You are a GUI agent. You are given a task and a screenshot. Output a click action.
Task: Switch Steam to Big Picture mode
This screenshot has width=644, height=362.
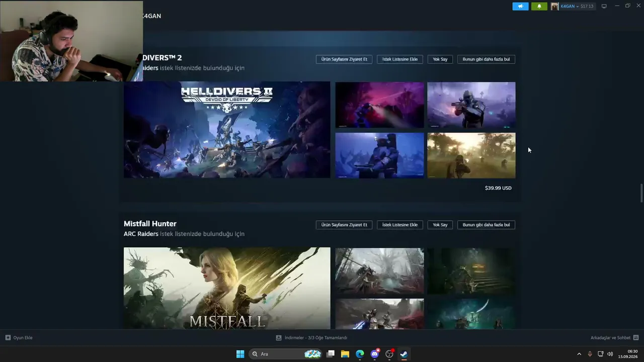(604, 6)
